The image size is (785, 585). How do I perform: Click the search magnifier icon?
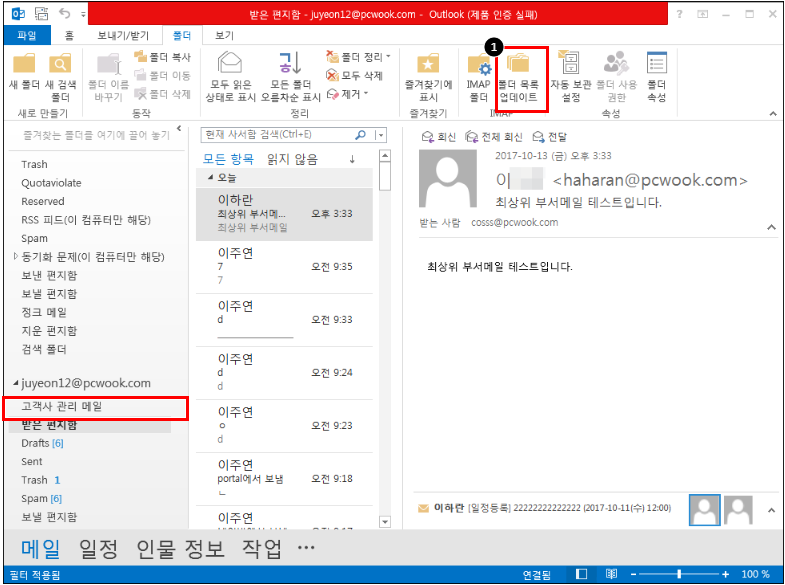[x=360, y=135]
